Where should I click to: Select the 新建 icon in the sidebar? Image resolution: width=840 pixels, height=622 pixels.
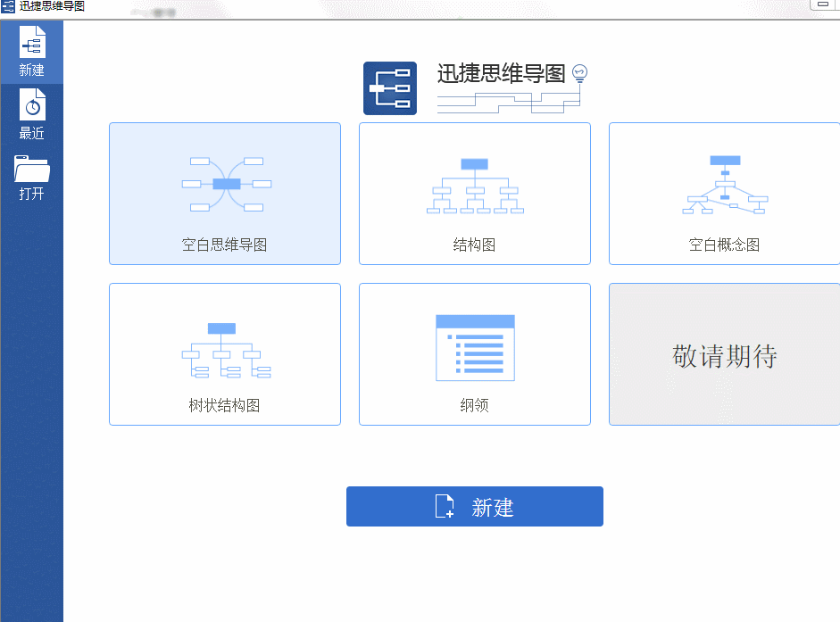tap(31, 40)
